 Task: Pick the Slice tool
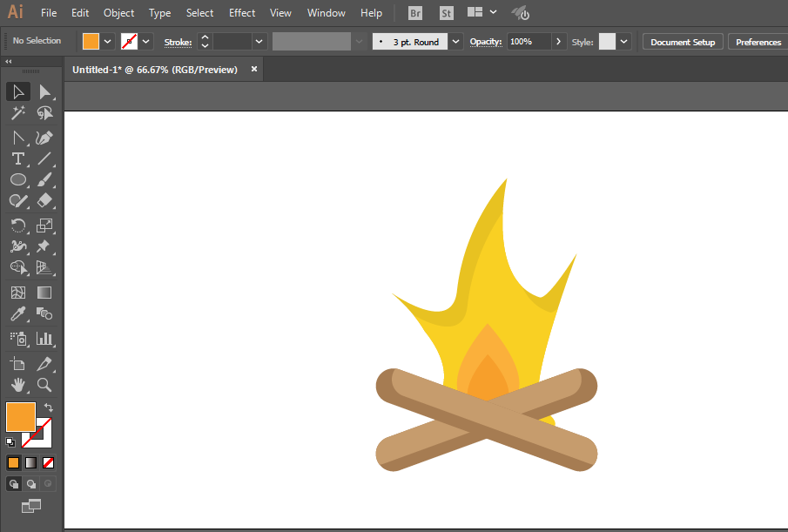click(44, 364)
